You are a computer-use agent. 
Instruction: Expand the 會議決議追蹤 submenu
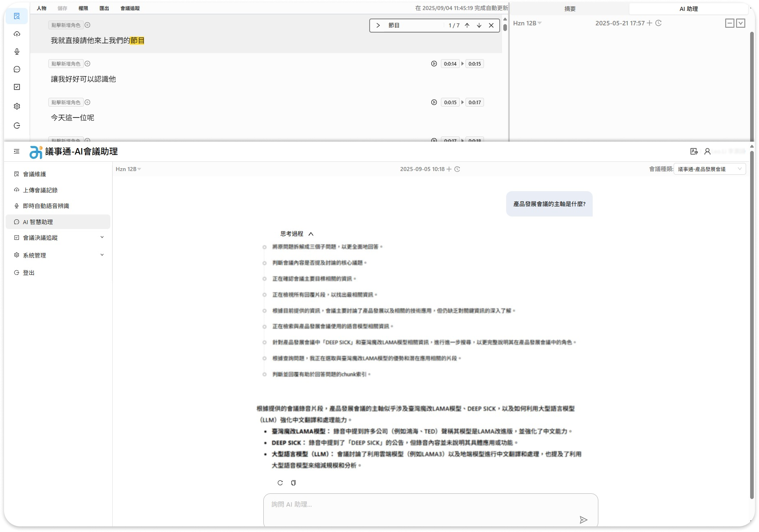(102, 237)
